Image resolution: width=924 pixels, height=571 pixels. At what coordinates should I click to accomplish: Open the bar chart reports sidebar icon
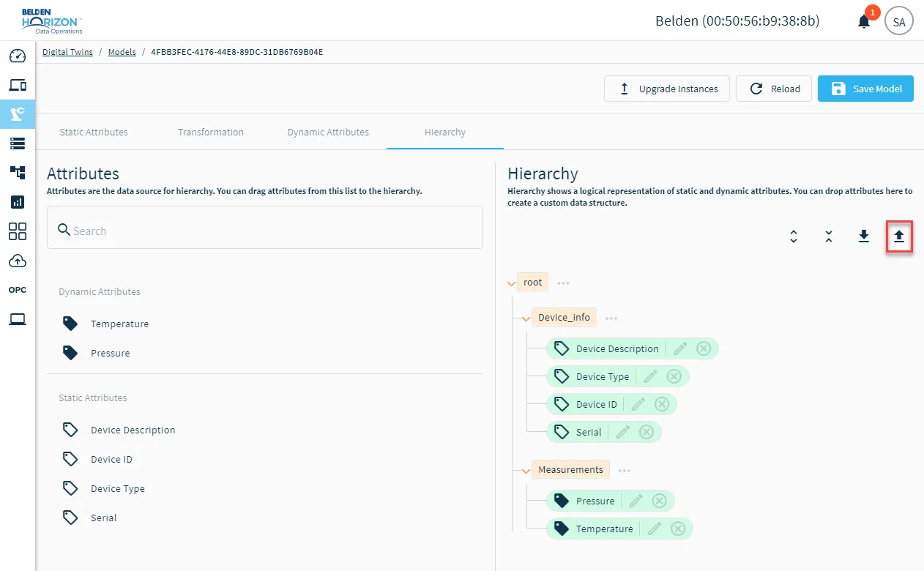click(x=18, y=202)
